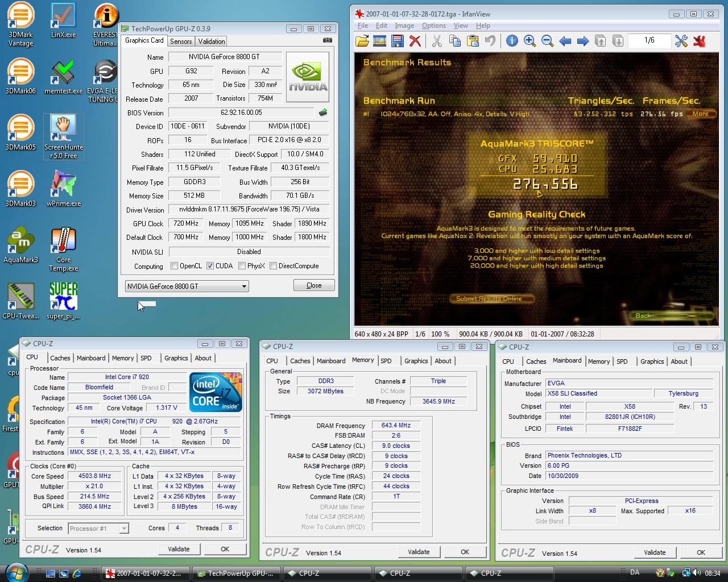Switch to the GPU-Z Sensors tab

[x=181, y=41]
